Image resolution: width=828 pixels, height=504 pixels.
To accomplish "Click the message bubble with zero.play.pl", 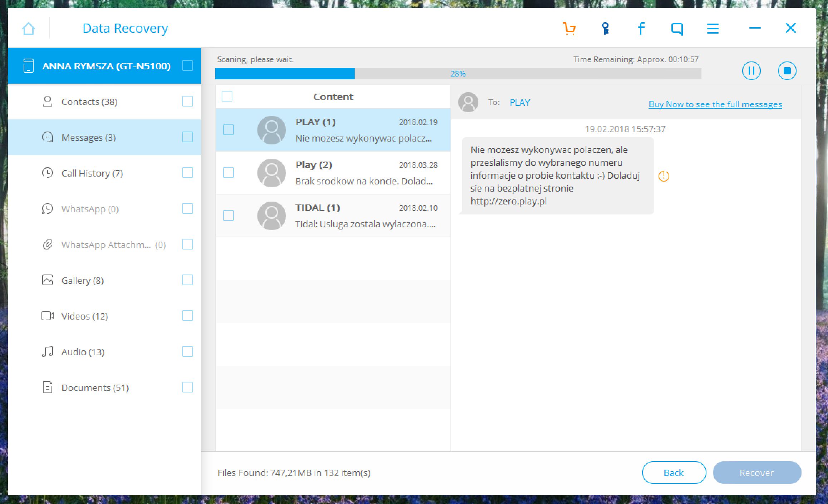I will pyautogui.click(x=558, y=176).
